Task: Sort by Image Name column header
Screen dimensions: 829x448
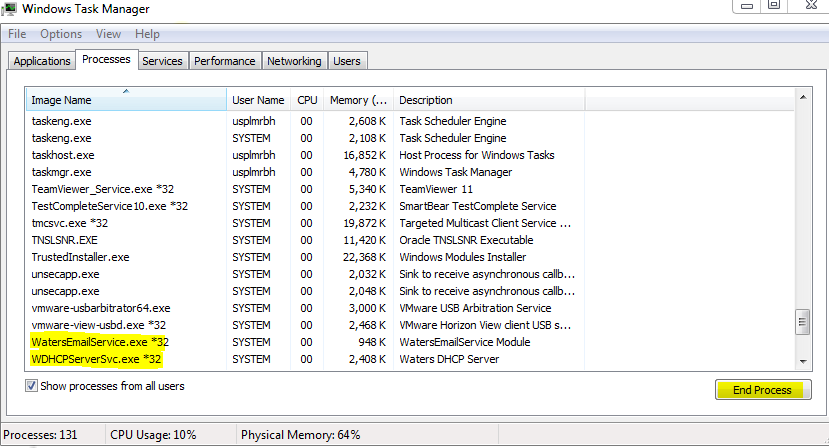Action: pos(126,100)
